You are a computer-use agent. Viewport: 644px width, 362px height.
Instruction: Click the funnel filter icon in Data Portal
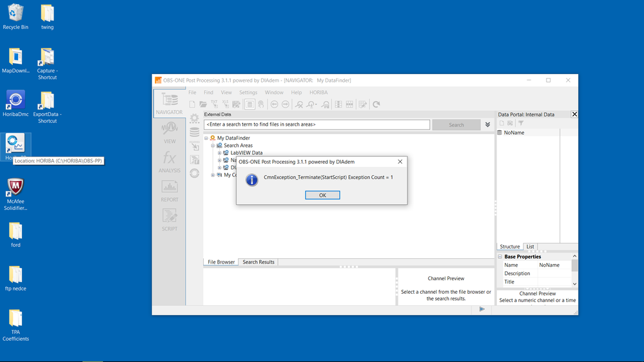point(521,123)
